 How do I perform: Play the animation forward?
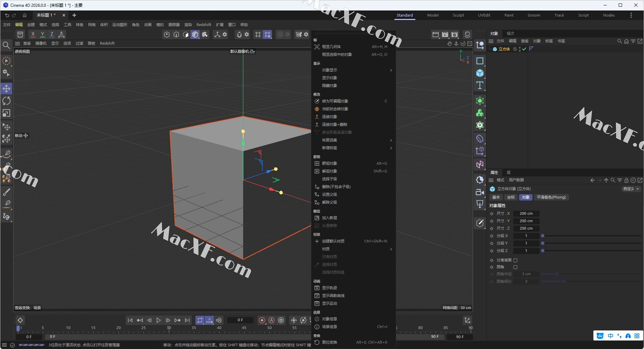coord(158,320)
